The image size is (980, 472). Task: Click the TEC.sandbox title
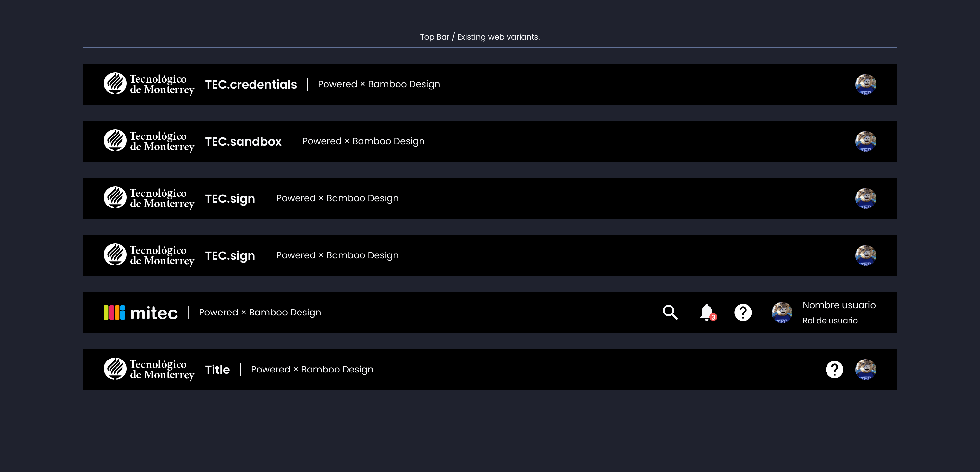[243, 141]
